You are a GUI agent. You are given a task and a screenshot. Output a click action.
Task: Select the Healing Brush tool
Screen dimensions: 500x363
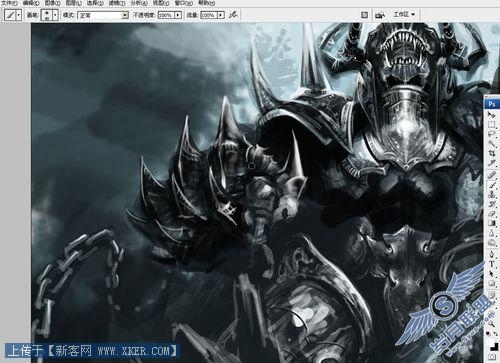(x=492, y=175)
